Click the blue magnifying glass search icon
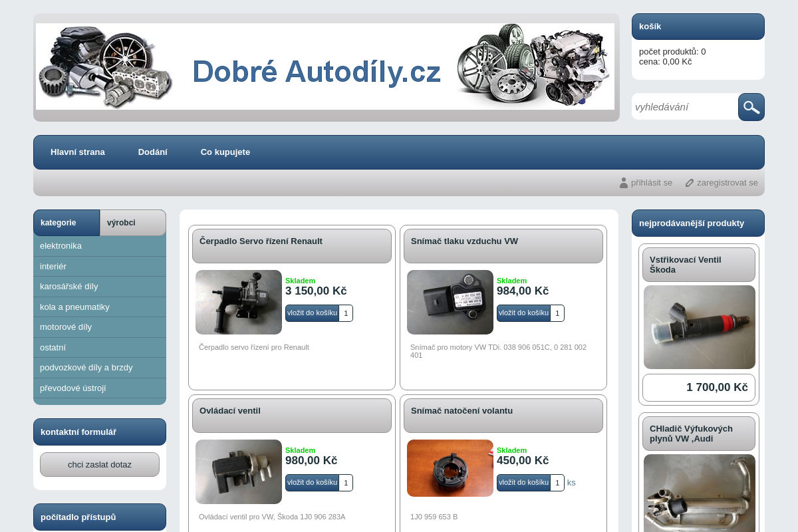The image size is (798, 532). [751, 106]
